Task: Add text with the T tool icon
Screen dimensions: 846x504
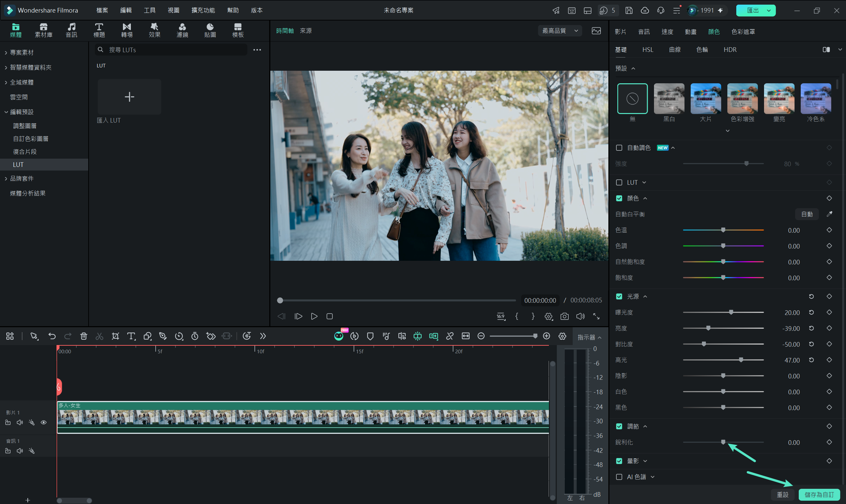Action: coord(132,336)
